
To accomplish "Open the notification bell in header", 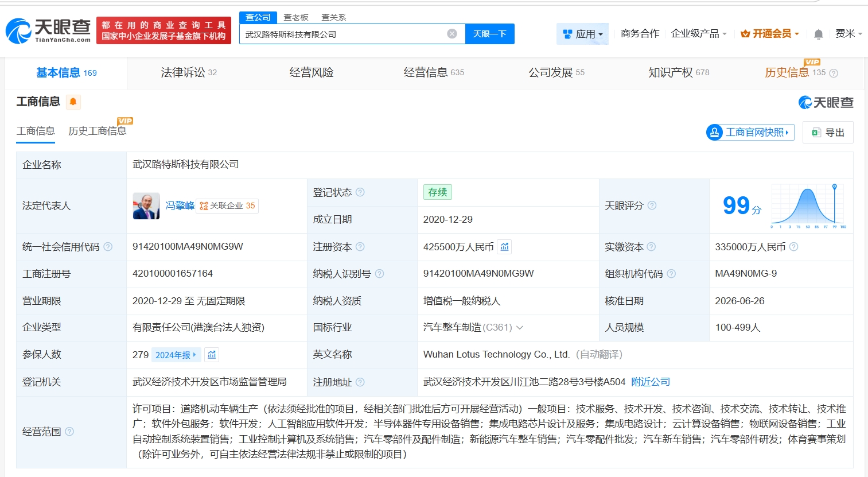I will pos(819,34).
